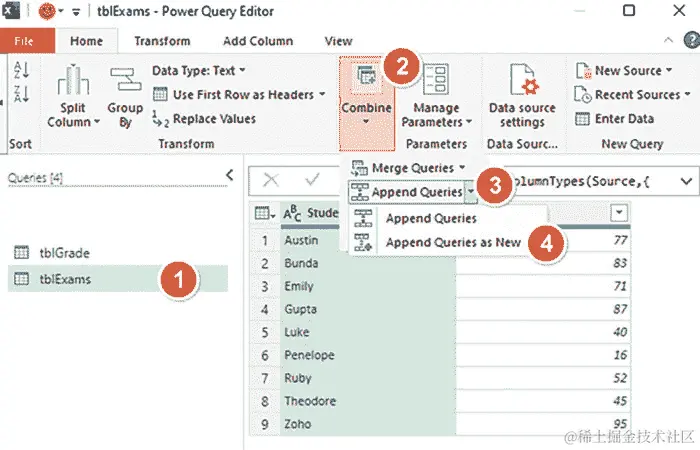The image size is (700, 450).
Task: Open Manage Parameters icon
Action: point(436,79)
